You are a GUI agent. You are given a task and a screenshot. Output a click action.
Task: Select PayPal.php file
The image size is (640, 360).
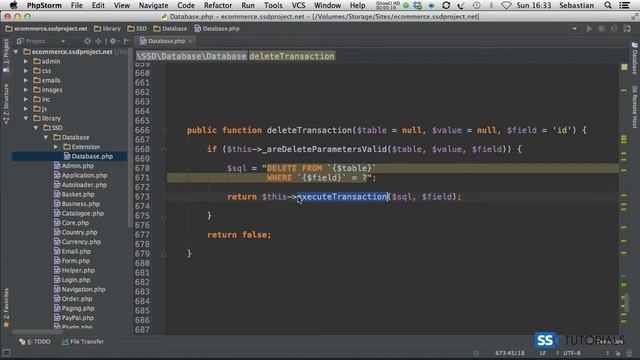point(74,318)
